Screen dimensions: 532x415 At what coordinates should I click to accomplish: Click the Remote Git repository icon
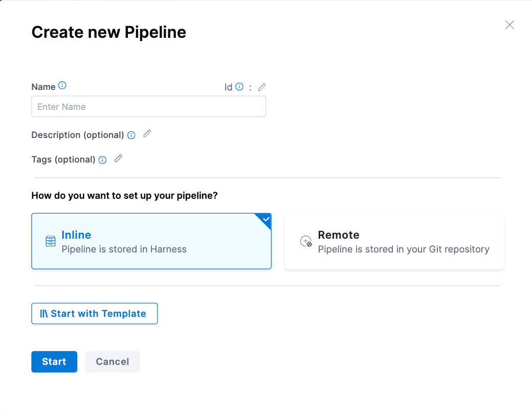pyautogui.click(x=306, y=242)
